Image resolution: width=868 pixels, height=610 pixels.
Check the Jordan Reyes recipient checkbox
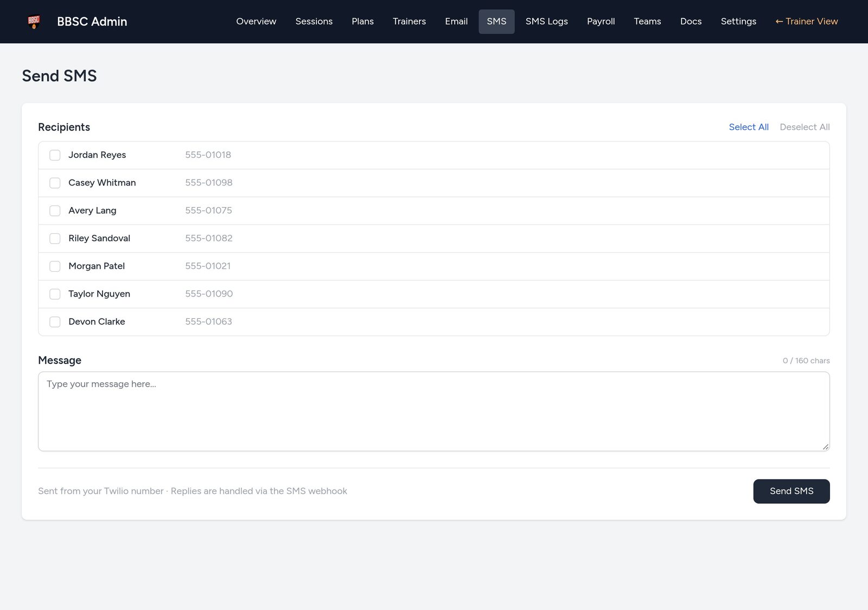55,155
